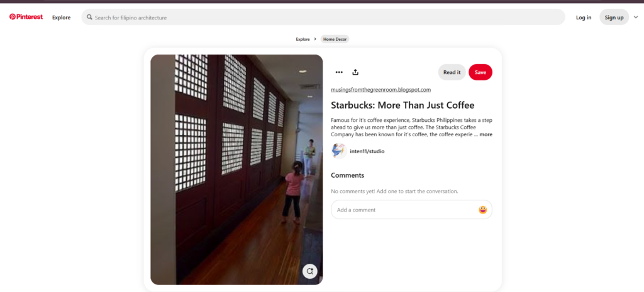
Task: Click the inten11/studio profile avatar
Action: 338,151
